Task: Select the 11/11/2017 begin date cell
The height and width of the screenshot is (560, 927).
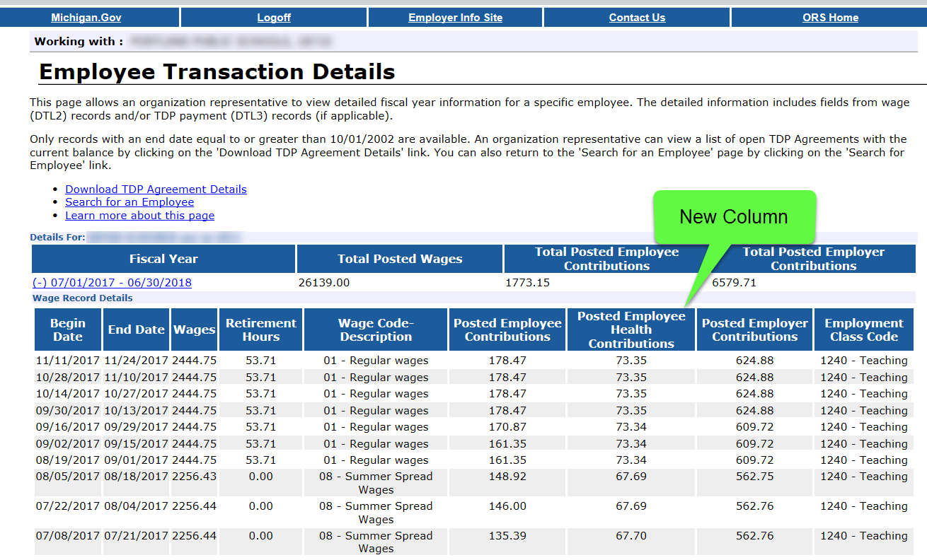Action: point(68,361)
